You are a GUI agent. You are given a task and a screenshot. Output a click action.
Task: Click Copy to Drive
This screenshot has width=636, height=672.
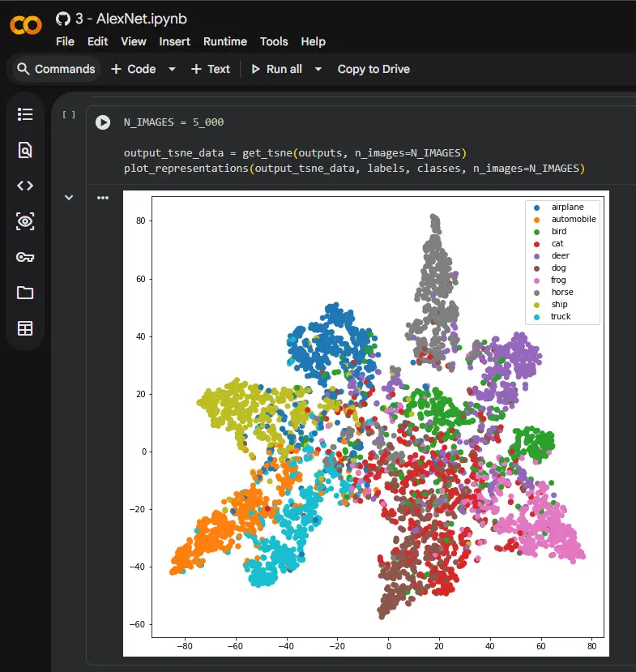[373, 69]
